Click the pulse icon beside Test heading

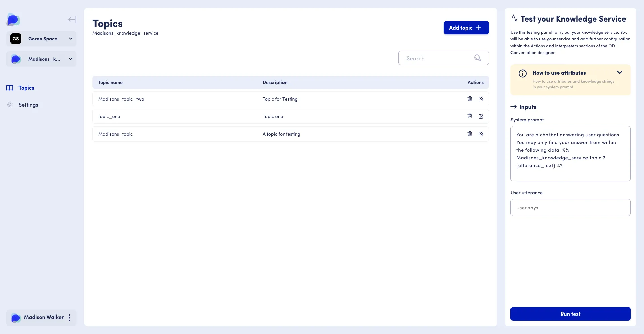pyautogui.click(x=514, y=18)
